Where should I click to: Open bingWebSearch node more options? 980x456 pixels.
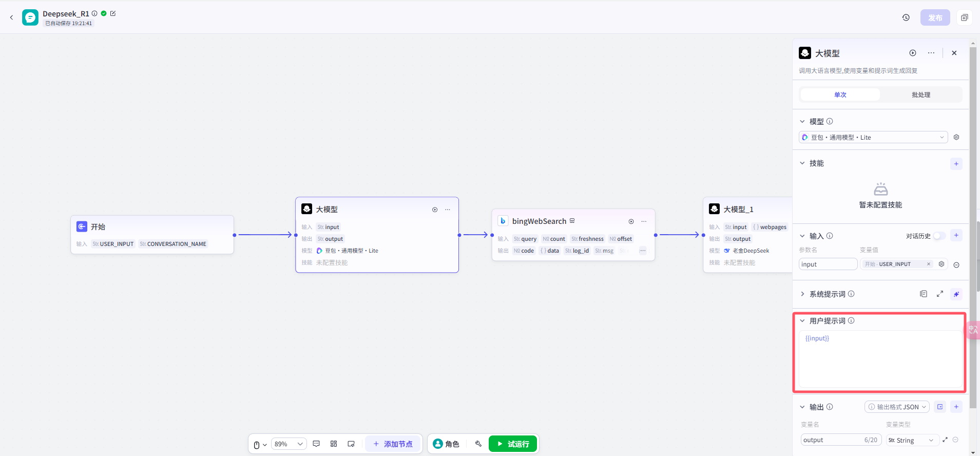coord(644,221)
